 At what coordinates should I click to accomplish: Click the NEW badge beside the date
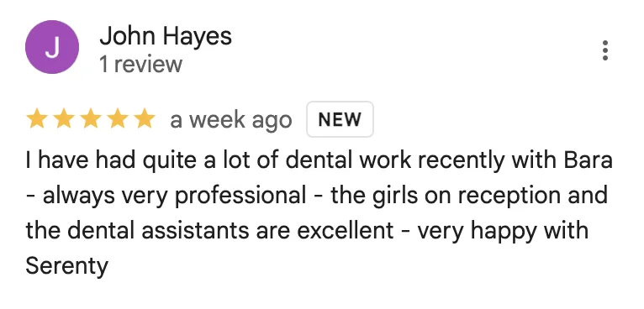[x=340, y=119]
